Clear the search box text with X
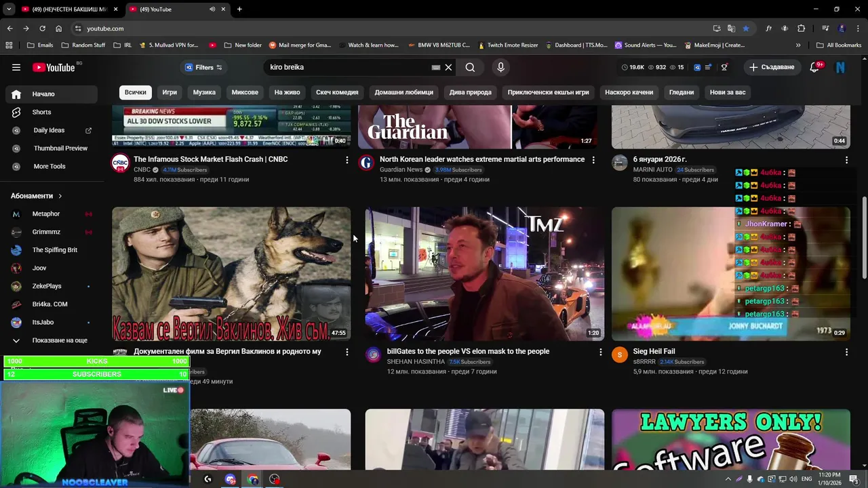This screenshot has width=868, height=488. point(448,67)
